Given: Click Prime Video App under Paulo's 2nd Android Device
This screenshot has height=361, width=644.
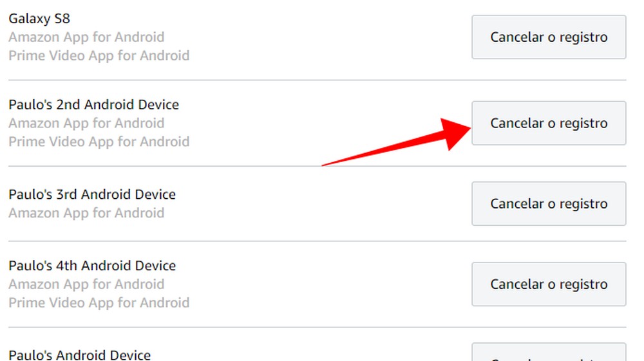Looking at the screenshot, I should click(99, 142).
